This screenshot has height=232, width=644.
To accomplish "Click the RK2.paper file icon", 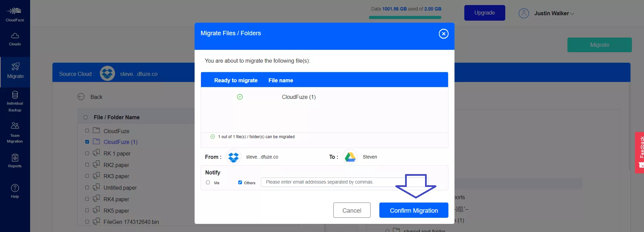I will point(96,164).
